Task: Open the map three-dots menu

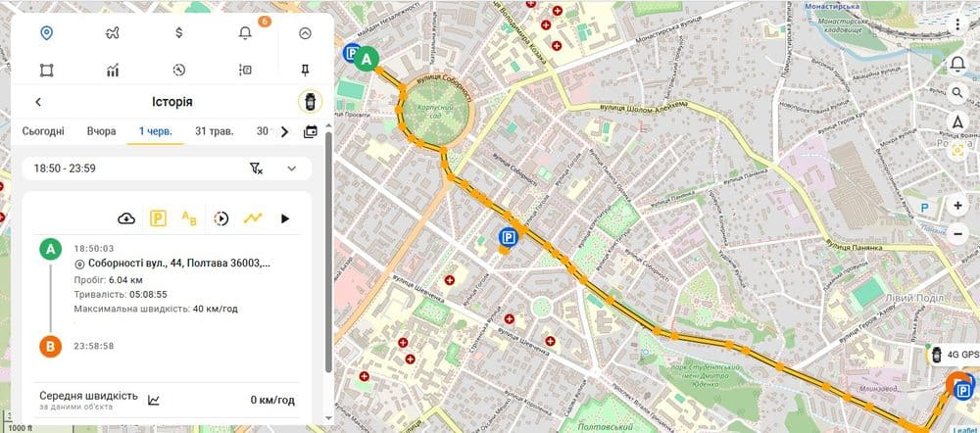Action: [x=958, y=24]
